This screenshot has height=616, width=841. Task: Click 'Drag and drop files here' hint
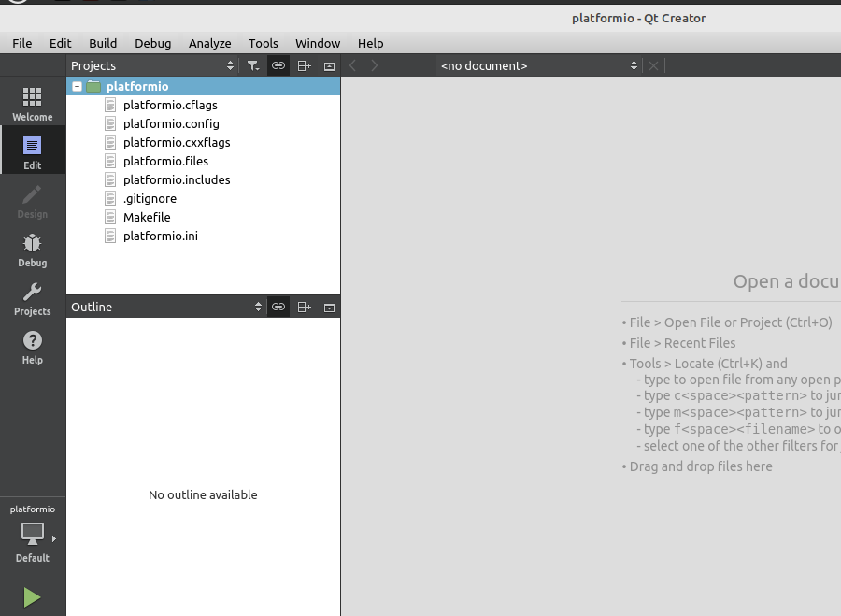(701, 466)
